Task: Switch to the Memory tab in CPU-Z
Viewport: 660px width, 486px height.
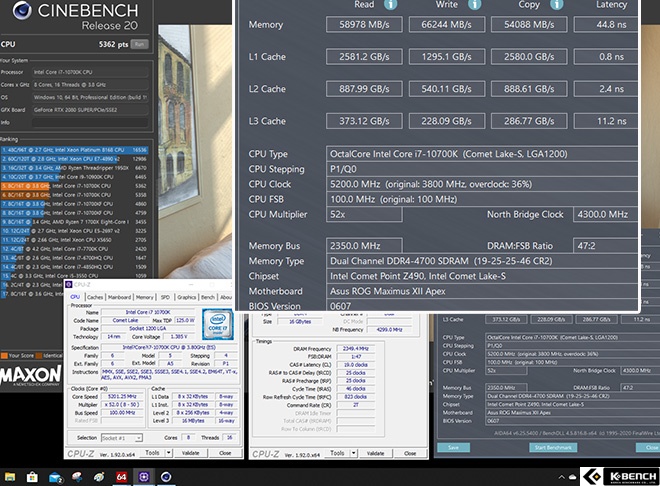Action: coord(144,297)
